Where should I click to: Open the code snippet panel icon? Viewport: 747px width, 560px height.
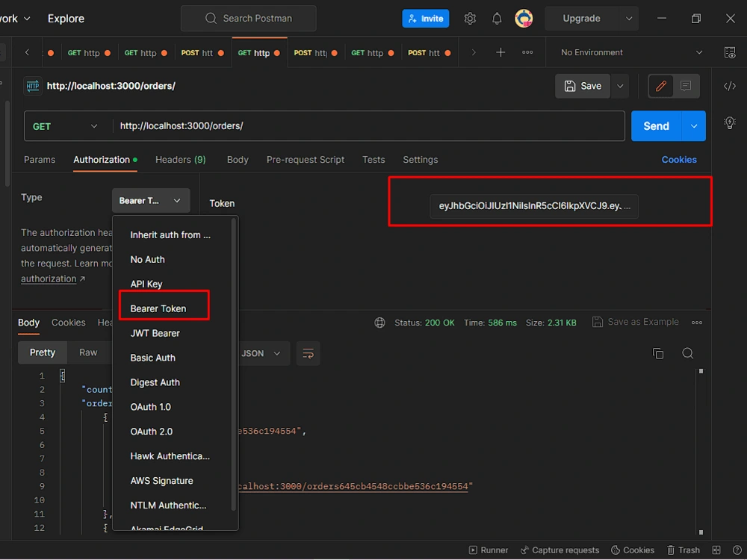coord(729,86)
